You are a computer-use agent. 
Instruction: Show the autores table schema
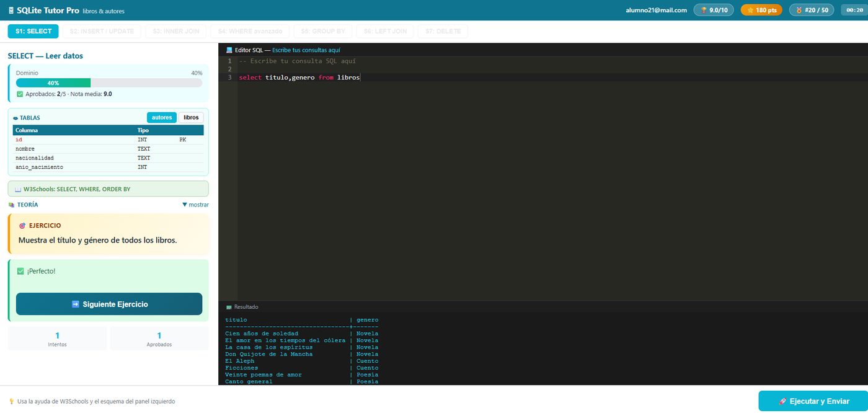click(162, 118)
